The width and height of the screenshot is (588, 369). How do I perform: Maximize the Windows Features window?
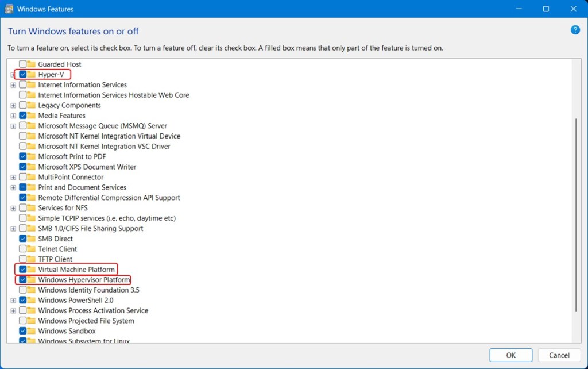[546, 9]
